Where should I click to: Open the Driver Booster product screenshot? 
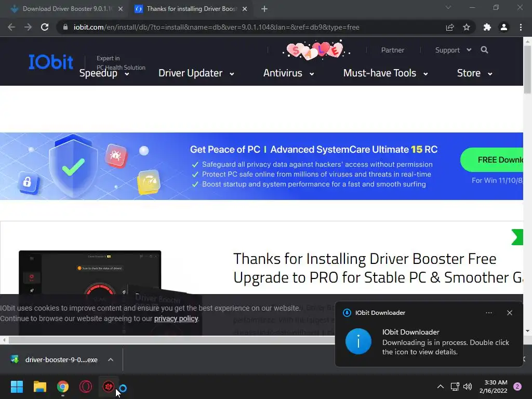pos(90,272)
